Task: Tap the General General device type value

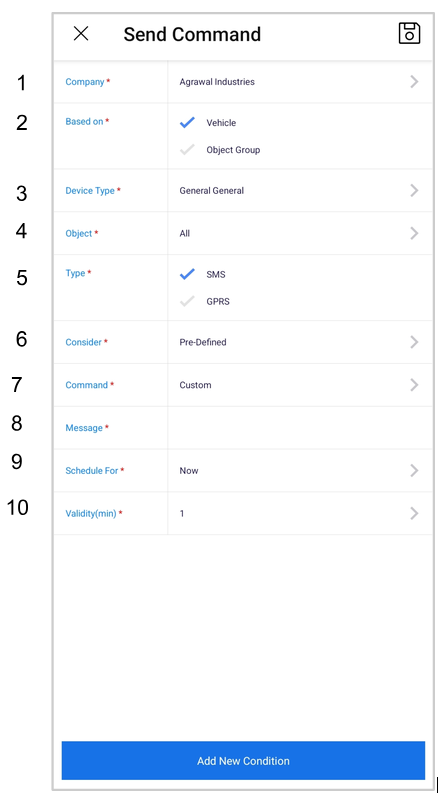Action: (x=211, y=191)
